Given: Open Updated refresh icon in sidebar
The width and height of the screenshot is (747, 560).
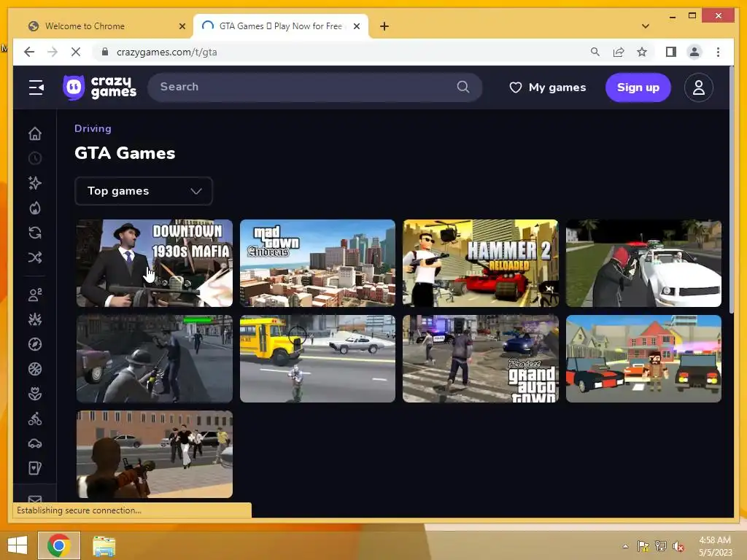Looking at the screenshot, I should [x=35, y=233].
